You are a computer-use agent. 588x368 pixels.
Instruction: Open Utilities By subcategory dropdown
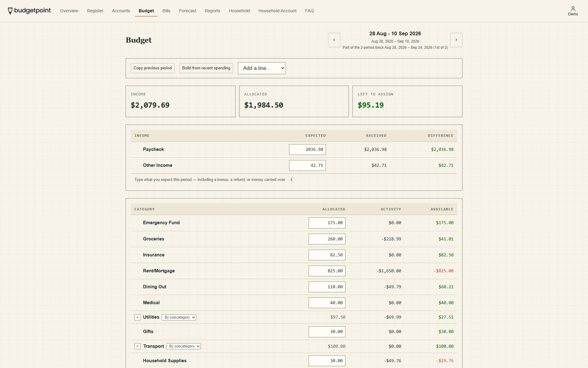pyautogui.click(x=179, y=317)
